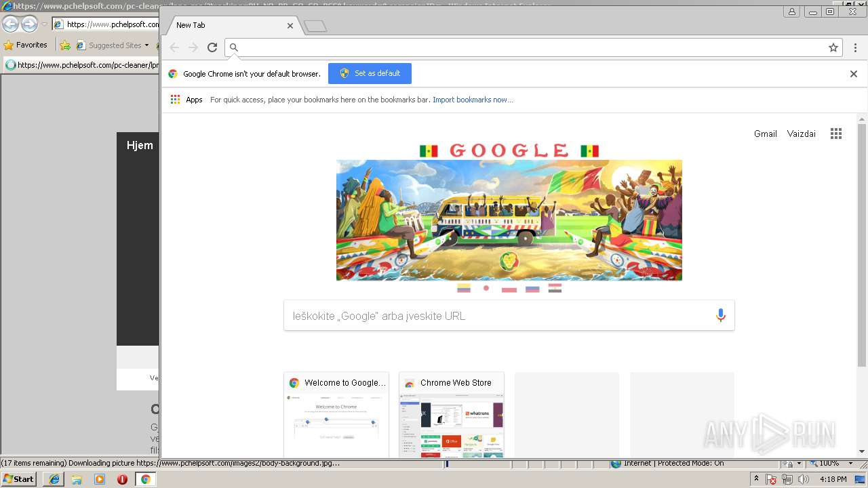Open Windows Start menu
Viewport: 868px width, 488px height.
[19, 479]
